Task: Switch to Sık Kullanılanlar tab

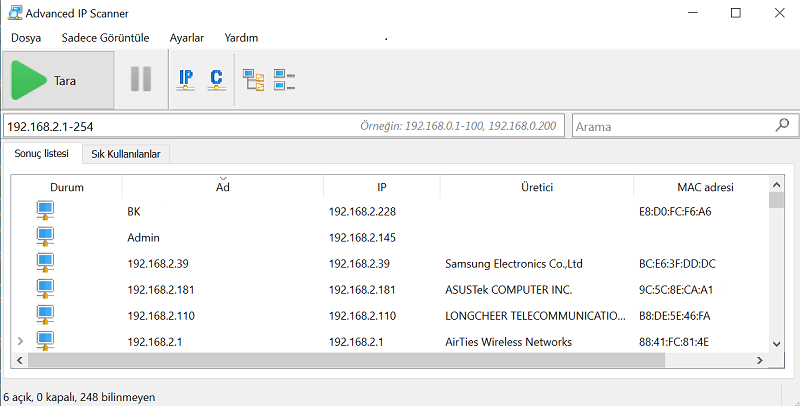Action: 126,154
